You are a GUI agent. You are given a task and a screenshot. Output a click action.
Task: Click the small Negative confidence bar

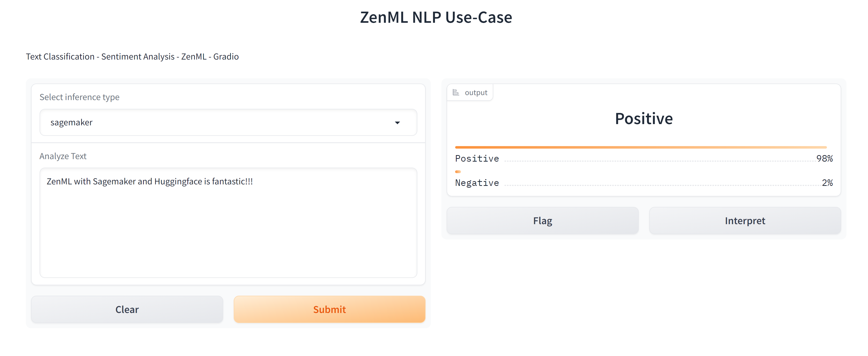(x=458, y=172)
